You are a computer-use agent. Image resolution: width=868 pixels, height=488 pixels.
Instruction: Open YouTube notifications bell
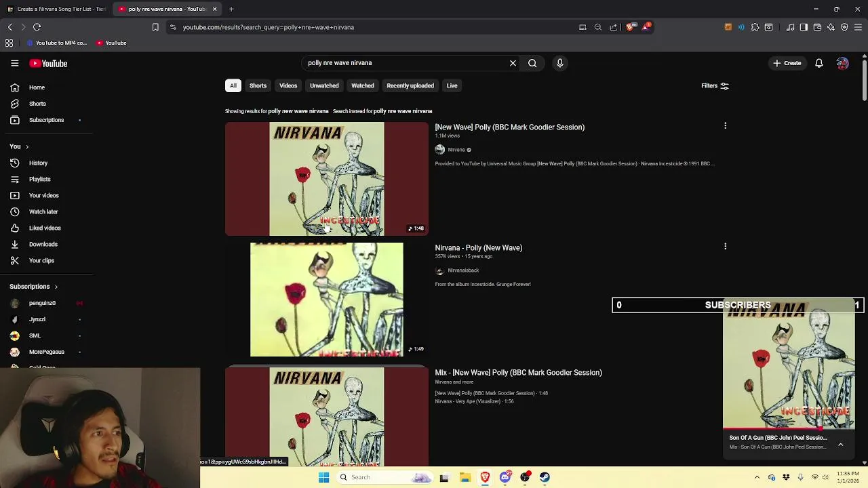coord(819,63)
